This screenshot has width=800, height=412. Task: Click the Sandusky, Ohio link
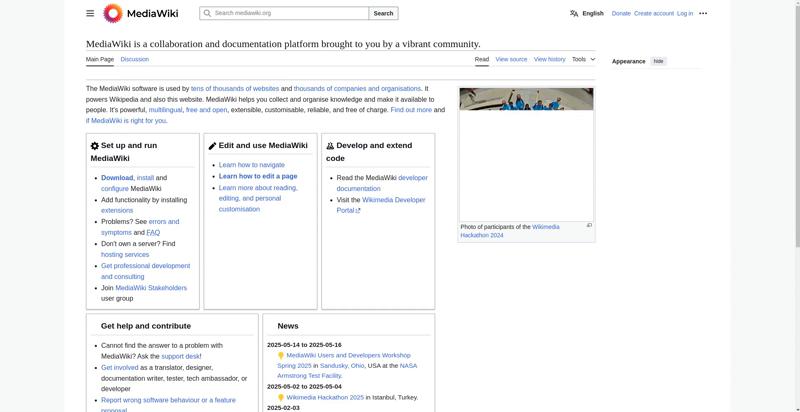tap(342, 366)
